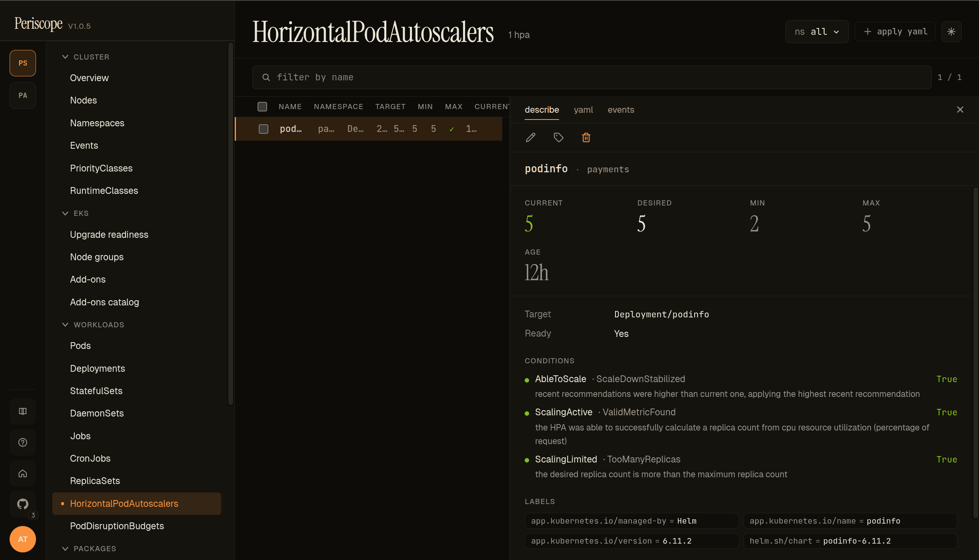The image size is (979, 560).
Task: Sort by the NAME column header
Action: tap(290, 107)
